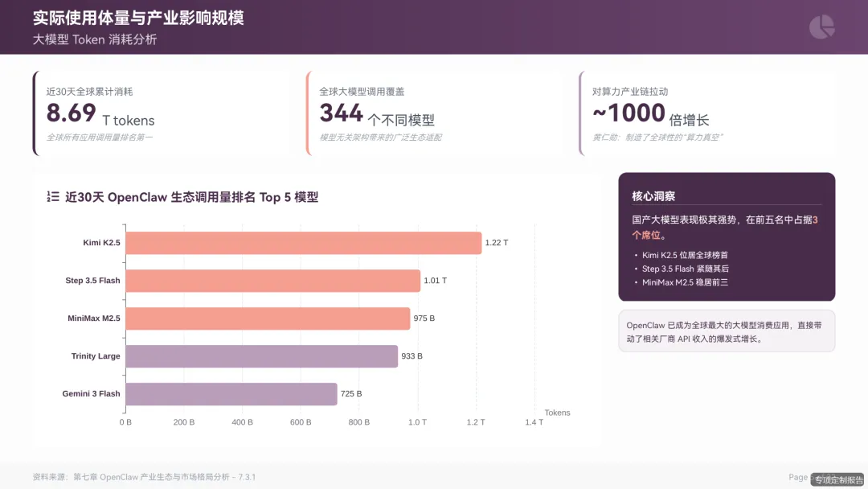The height and width of the screenshot is (489, 868).
Task: Click the 'OpenClaw 已成为全球最大' note box
Action: click(727, 331)
